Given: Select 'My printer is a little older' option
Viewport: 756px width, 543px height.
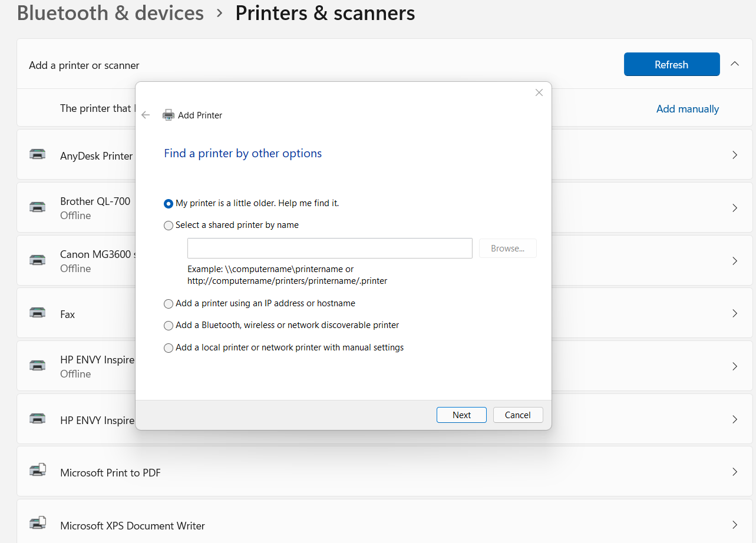Looking at the screenshot, I should click(x=169, y=203).
